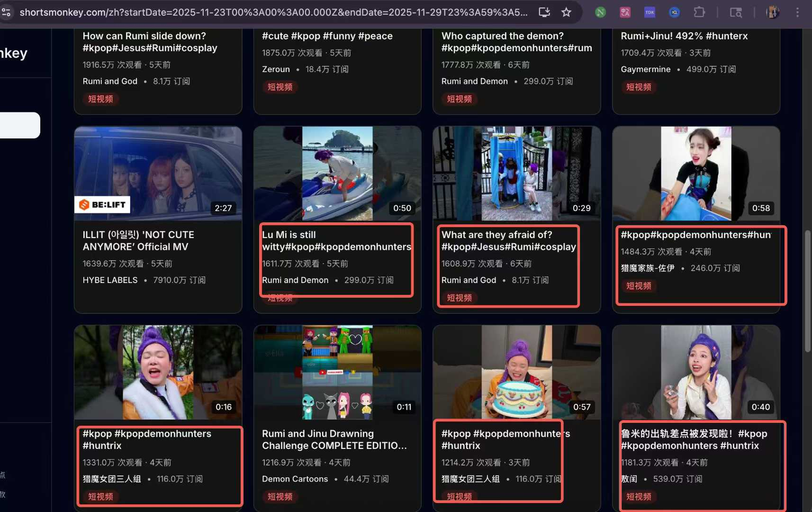The image size is (812, 512).
Task: Click 短视频 tag on Demon Cartoons card
Action: pos(280,497)
